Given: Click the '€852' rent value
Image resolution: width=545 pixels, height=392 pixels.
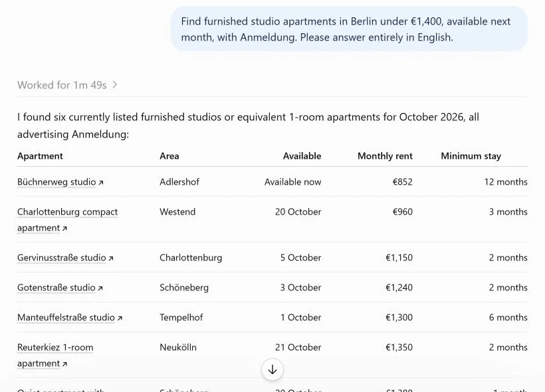Looking at the screenshot, I should point(403,182).
